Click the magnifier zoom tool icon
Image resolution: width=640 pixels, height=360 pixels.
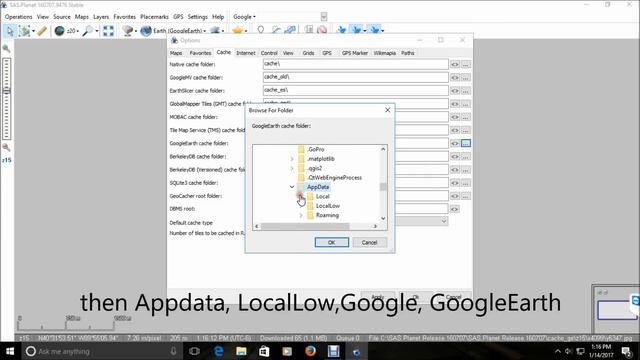pos(87,31)
